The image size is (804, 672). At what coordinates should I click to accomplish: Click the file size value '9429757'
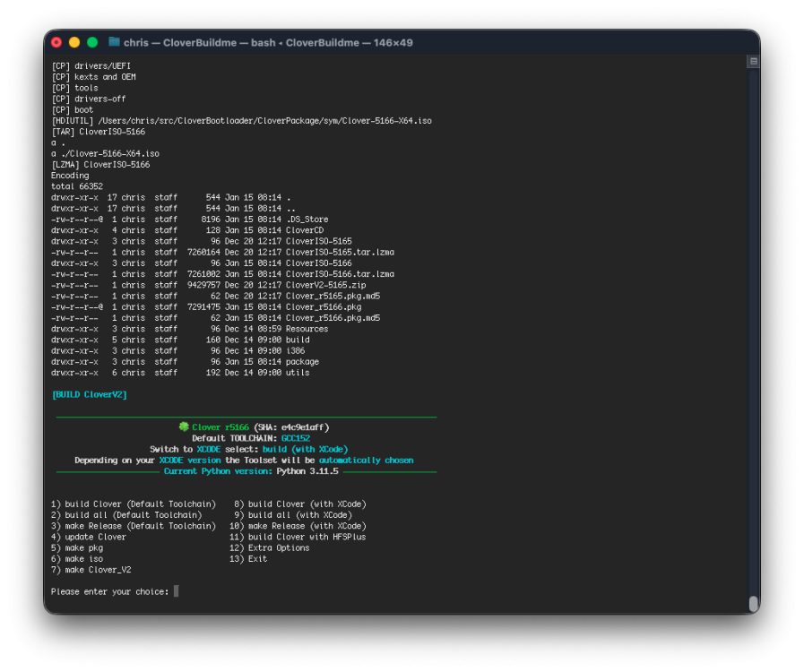[203, 285]
